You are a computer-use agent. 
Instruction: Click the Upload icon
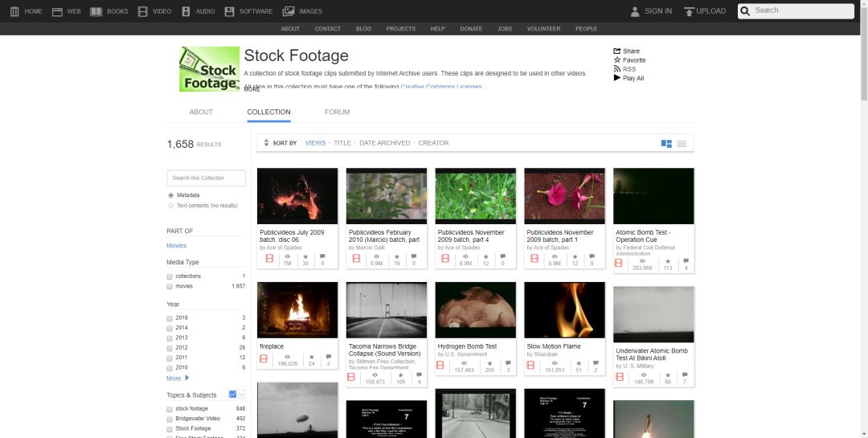click(689, 11)
